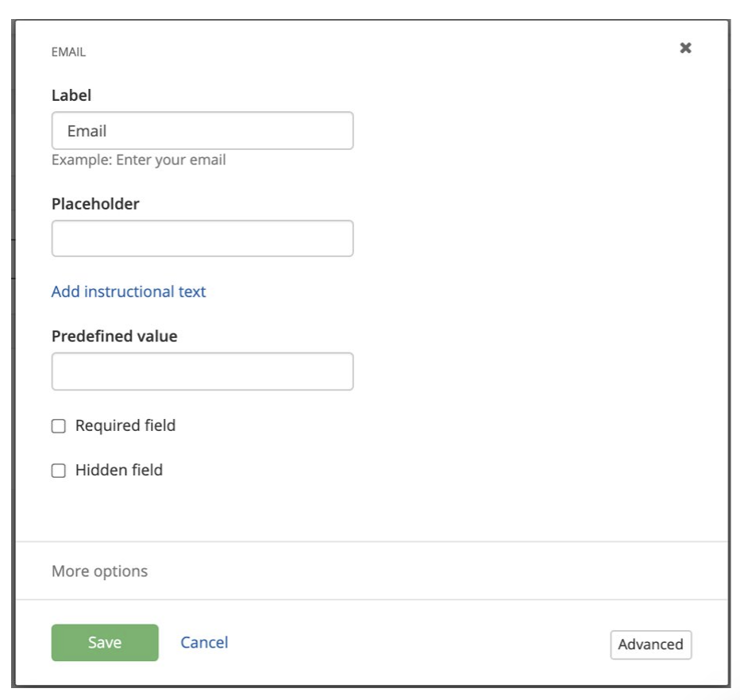
Task: Click the EMAIL title at dialog top
Action: point(68,52)
